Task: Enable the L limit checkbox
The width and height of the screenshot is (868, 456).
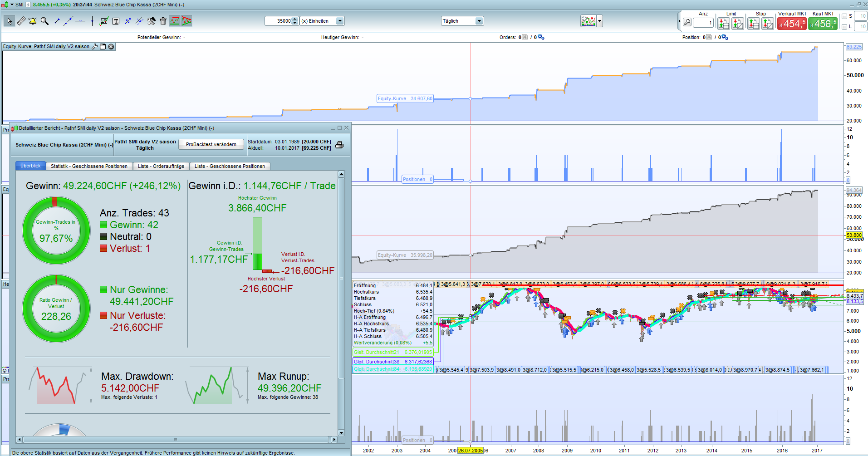Action: click(x=844, y=26)
